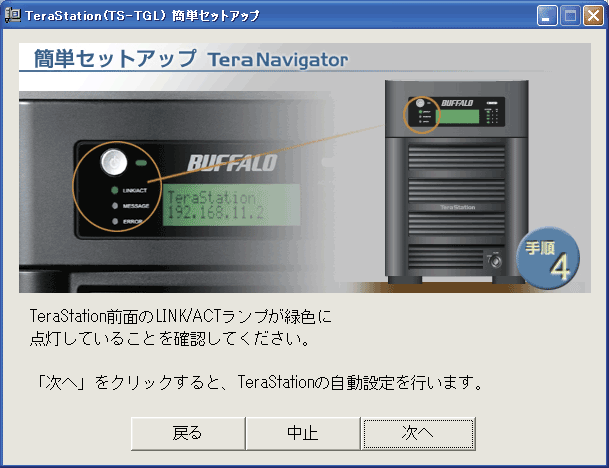Click the 手順 4 step badge
The image size is (609, 468).
click(548, 259)
